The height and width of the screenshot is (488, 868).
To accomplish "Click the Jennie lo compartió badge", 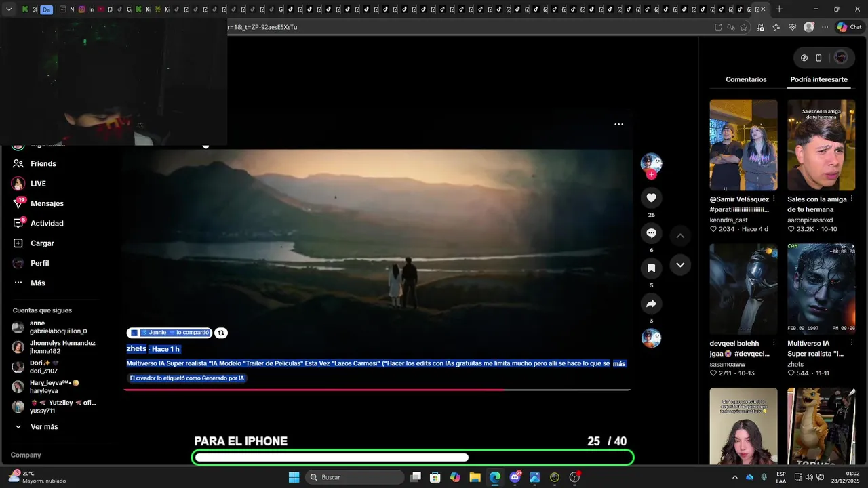I will click(x=170, y=333).
